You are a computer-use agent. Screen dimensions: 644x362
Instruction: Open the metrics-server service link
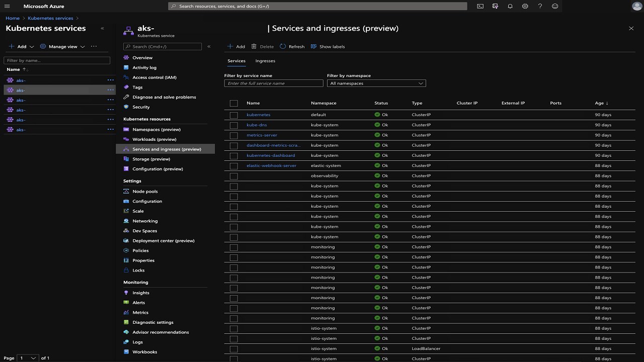click(x=262, y=135)
